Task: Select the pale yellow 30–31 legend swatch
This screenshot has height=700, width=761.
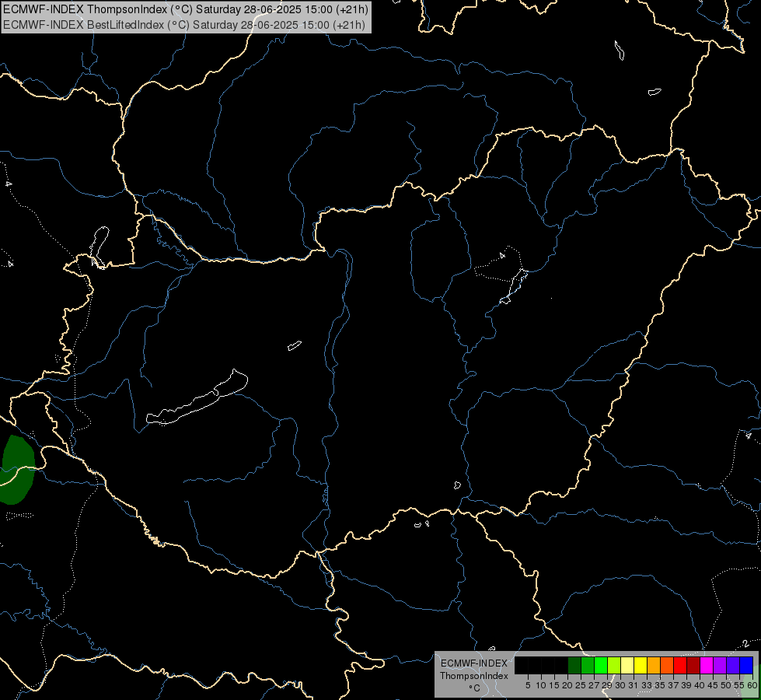Action: pos(627,665)
